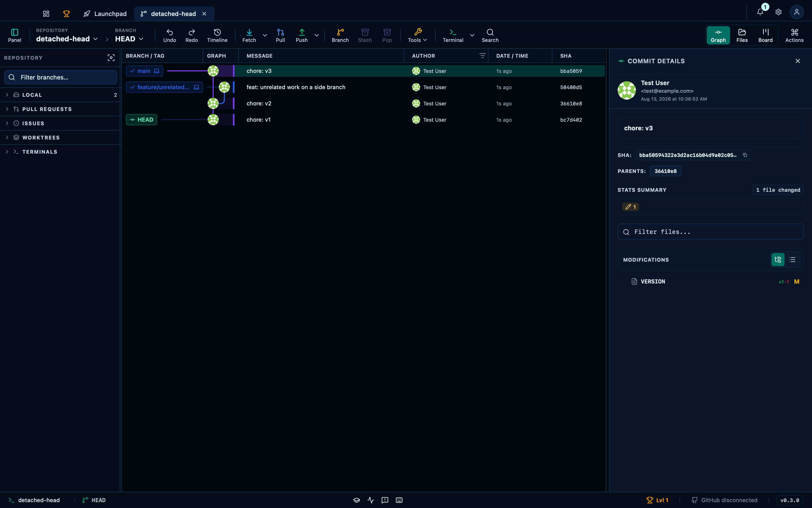812x508 pixels.
Task: Switch modifications to tree view
Action: click(x=778, y=260)
